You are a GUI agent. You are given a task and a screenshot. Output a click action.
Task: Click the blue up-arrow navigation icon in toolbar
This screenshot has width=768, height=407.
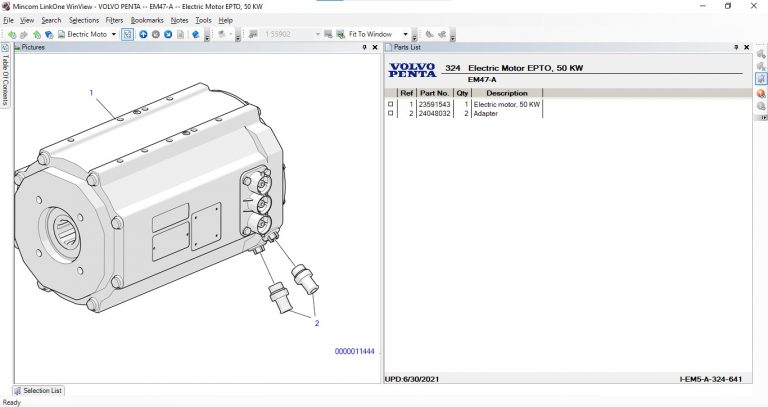point(143,34)
